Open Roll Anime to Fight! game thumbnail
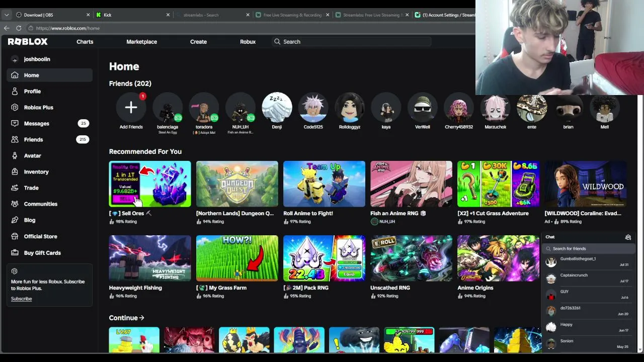This screenshot has width=644, height=362. tap(324, 184)
